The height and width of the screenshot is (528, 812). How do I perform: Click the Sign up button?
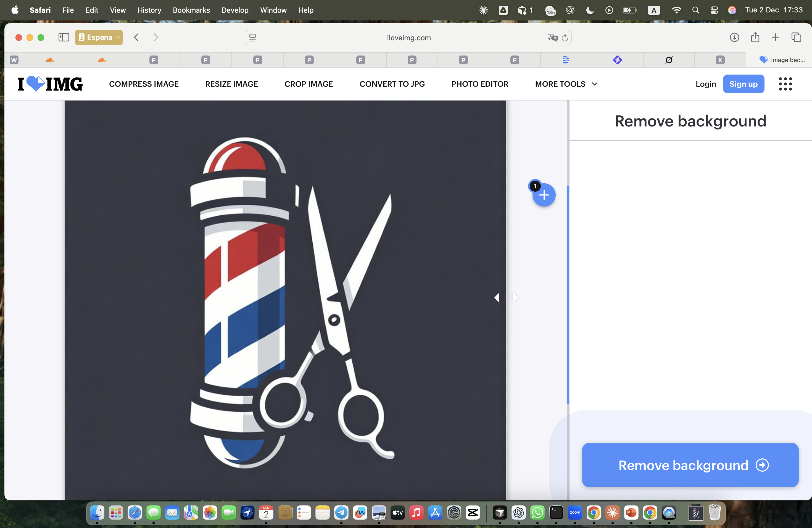click(744, 84)
